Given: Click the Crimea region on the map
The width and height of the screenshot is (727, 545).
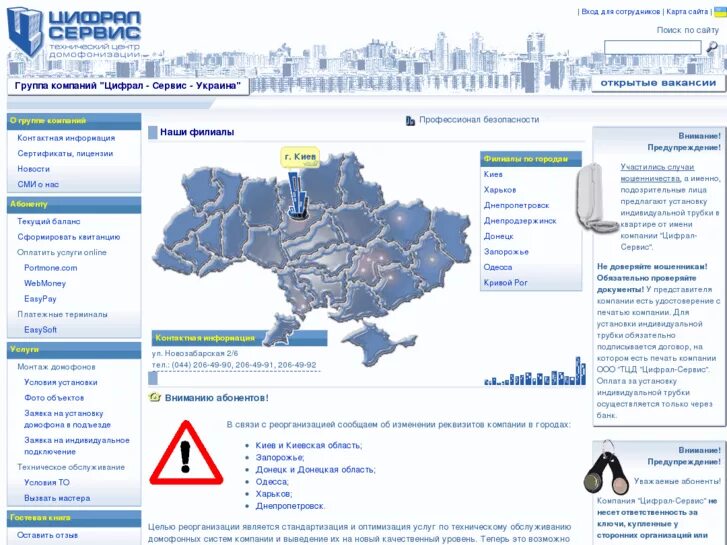Looking at the screenshot, I should 376,343.
